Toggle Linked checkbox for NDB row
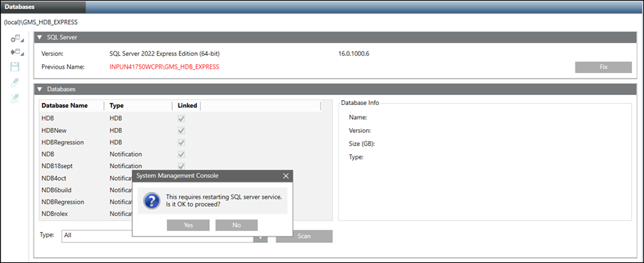 [x=181, y=154]
